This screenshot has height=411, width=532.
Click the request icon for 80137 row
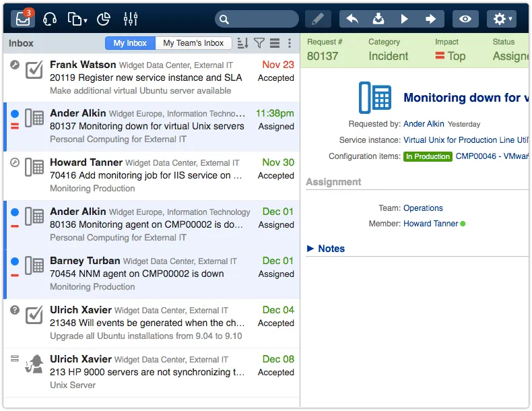pyautogui.click(x=34, y=118)
